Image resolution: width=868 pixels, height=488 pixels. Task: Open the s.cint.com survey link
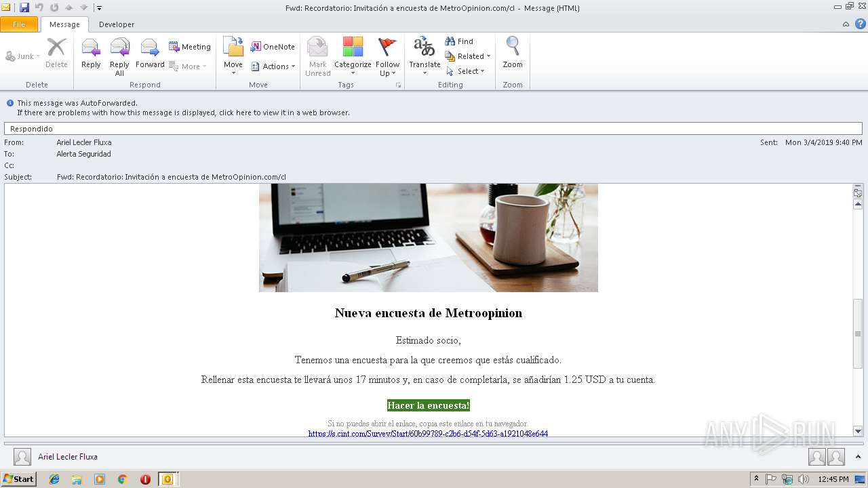(x=428, y=434)
